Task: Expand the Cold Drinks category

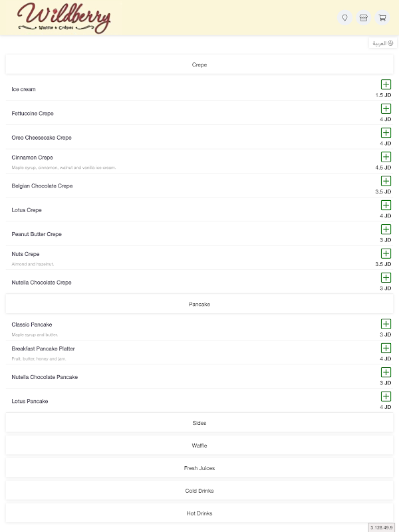Action: pos(199,491)
